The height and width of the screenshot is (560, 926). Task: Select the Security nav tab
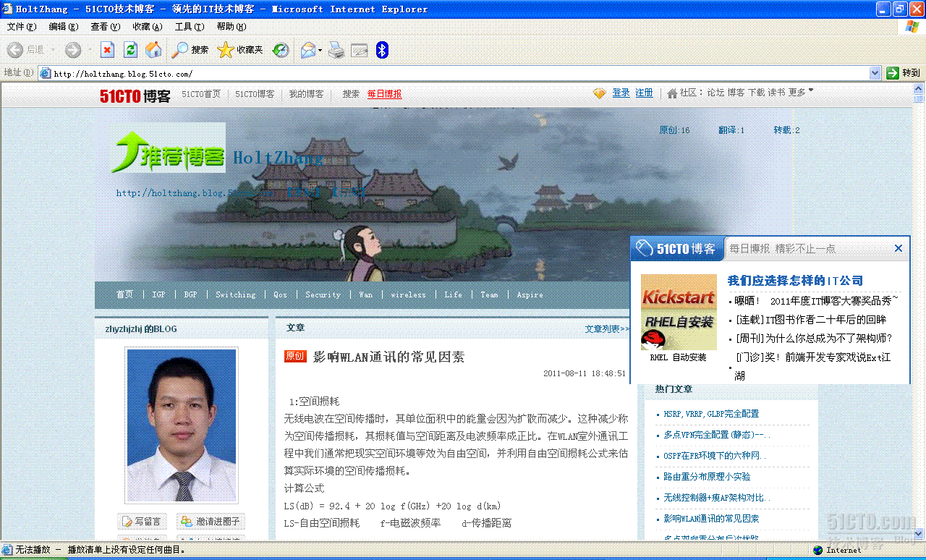[x=323, y=294]
